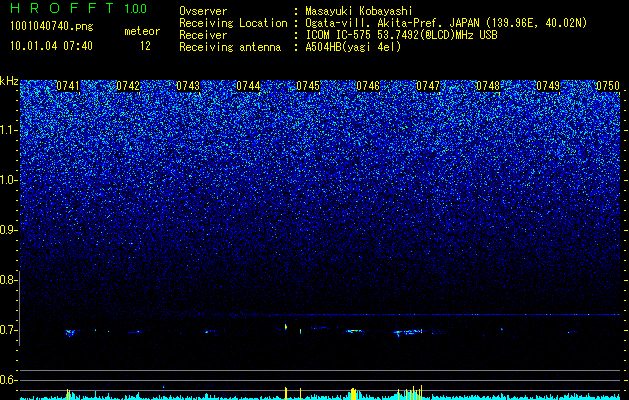This screenshot has width=629, height=400.
Task: Click the 0.8 kHz axis label
Action: pos(7,280)
